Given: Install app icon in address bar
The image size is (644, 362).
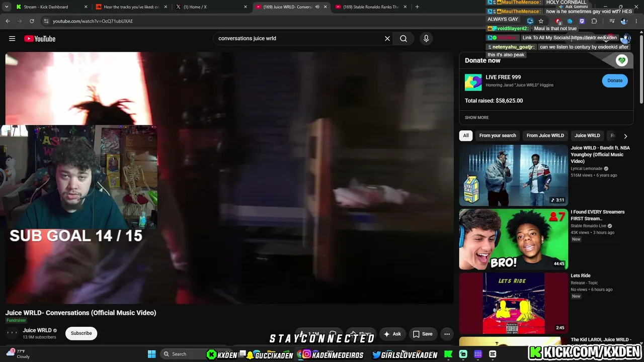Looking at the screenshot, I should (530, 21).
